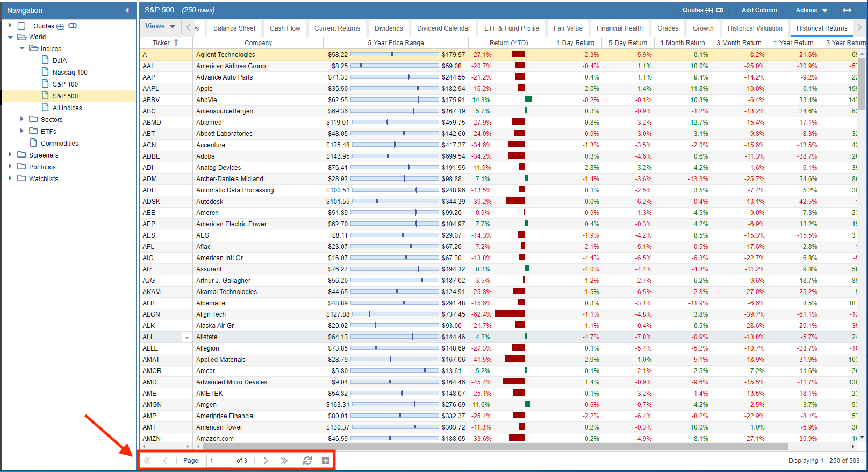Refresh the table with reload icon

(307, 461)
